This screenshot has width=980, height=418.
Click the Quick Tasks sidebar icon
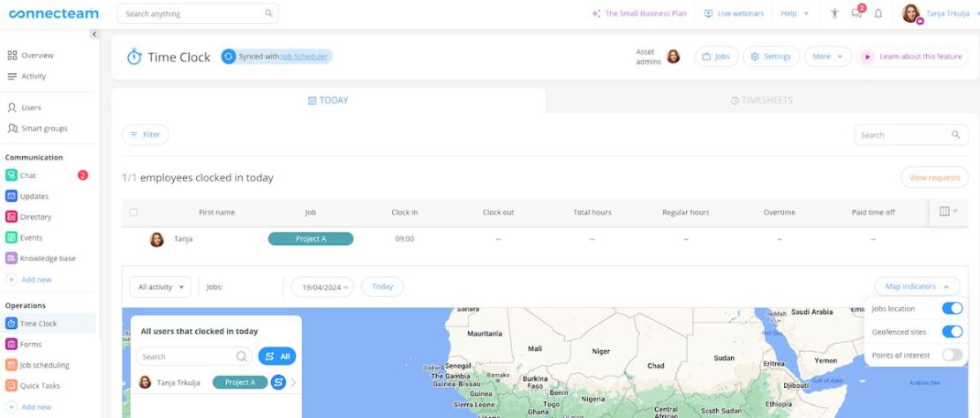tap(11, 385)
